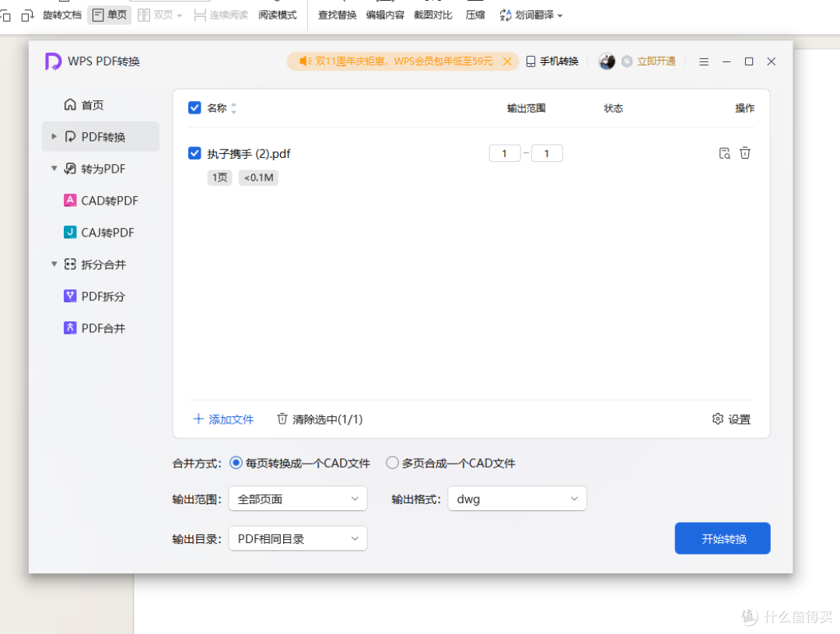Click the 执子携手 (2).pdf filename
The height and width of the screenshot is (634, 840).
(x=249, y=154)
